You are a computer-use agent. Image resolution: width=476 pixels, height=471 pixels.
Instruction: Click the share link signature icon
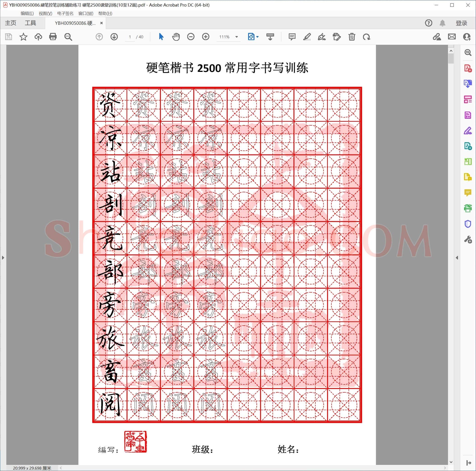[437, 37]
